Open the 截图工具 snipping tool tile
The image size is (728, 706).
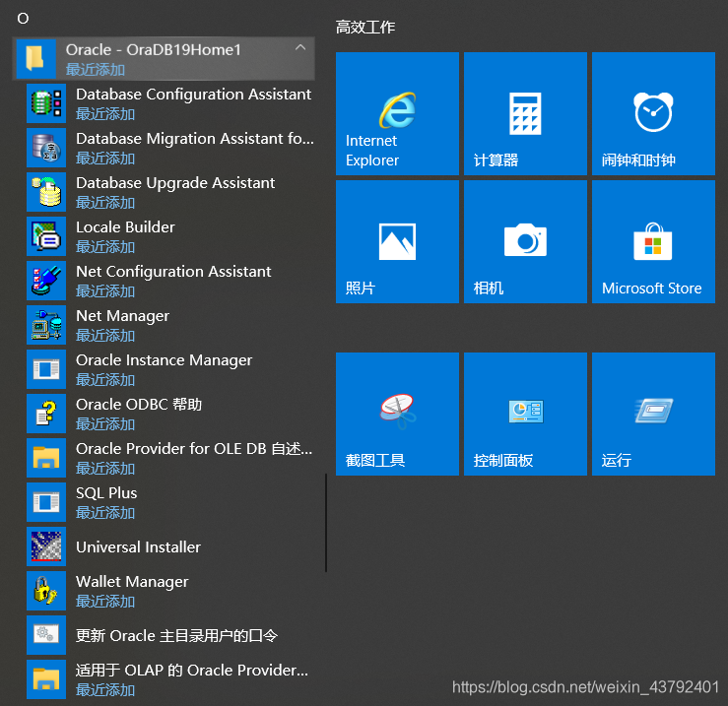point(397,414)
